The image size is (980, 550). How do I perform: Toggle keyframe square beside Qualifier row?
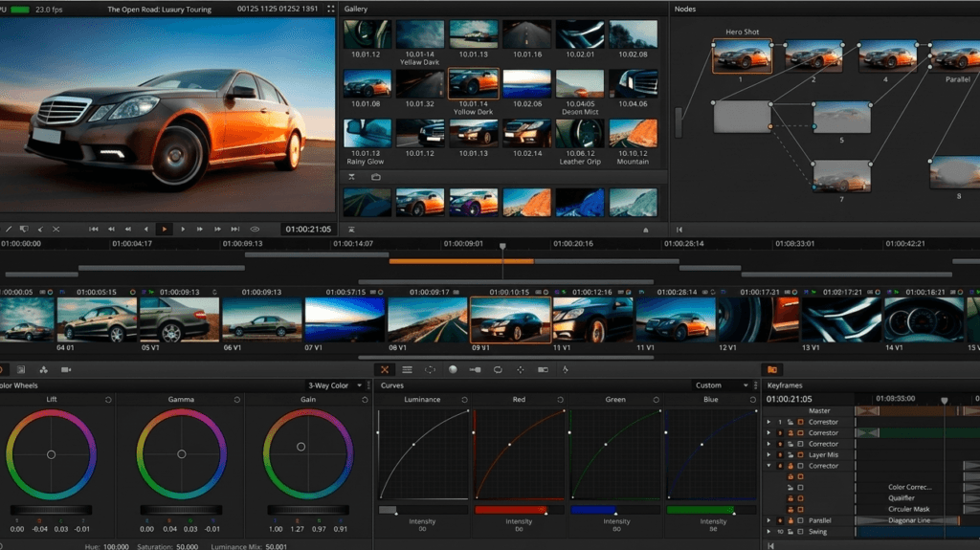(801, 498)
